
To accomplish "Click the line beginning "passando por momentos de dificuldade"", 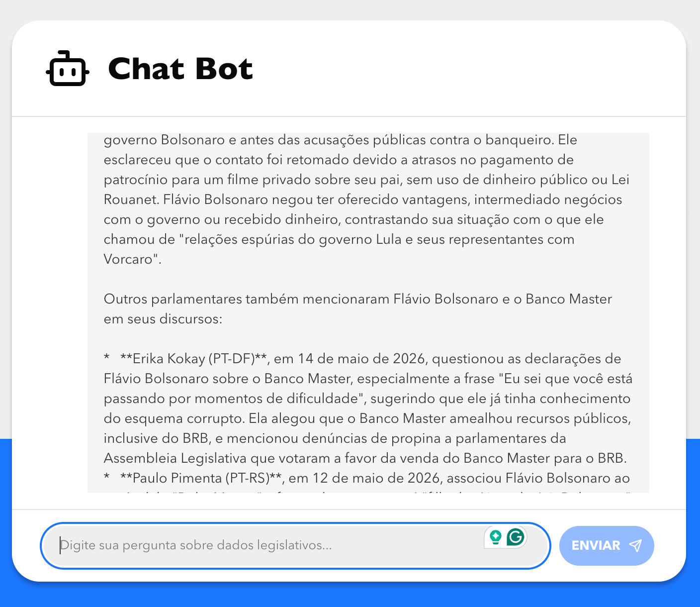I will (367, 399).
